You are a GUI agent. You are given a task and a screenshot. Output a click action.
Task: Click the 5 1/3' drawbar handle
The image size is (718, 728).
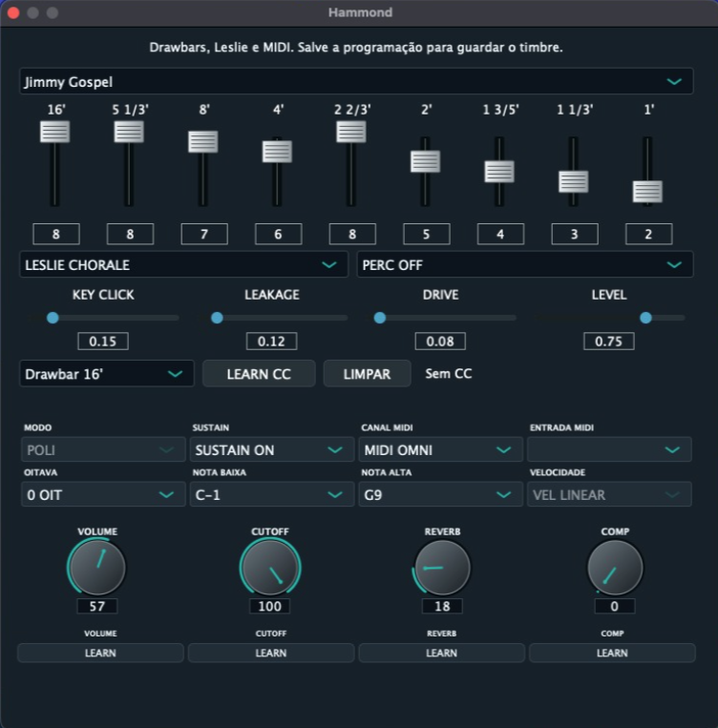tap(129, 132)
